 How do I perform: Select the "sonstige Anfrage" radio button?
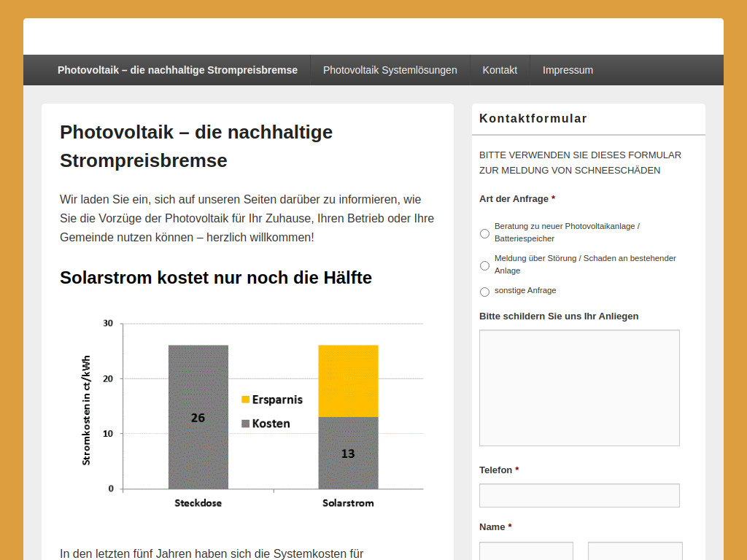(x=484, y=291)
